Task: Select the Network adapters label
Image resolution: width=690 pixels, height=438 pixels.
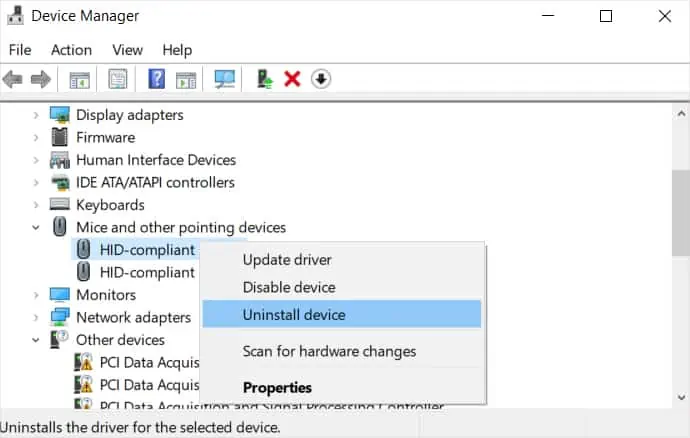Action: coord(134,317)
